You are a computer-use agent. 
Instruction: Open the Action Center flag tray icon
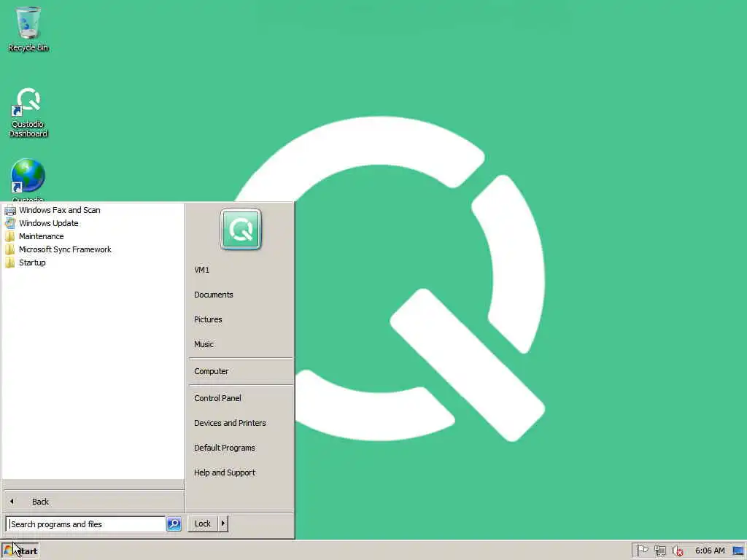[642, 551]
